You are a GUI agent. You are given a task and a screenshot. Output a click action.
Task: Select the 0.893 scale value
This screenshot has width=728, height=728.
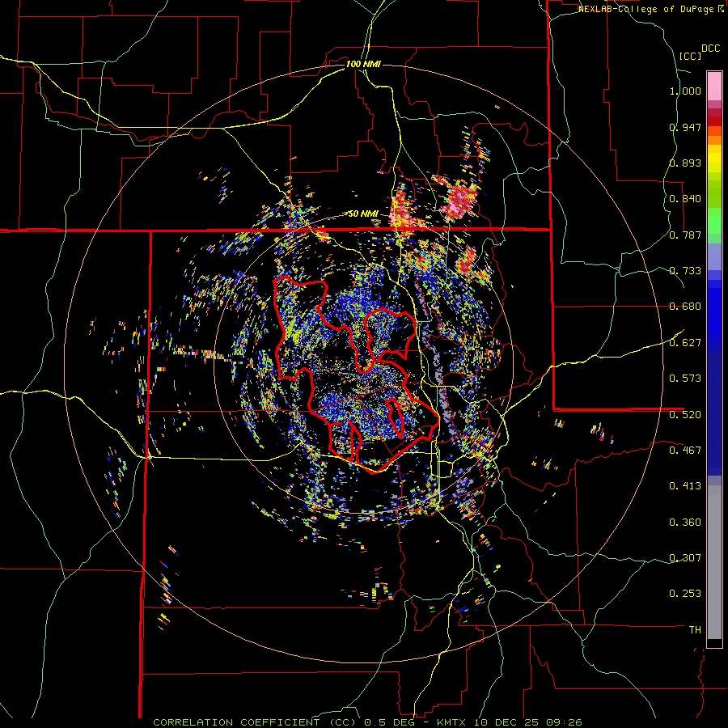coord(685,163)
